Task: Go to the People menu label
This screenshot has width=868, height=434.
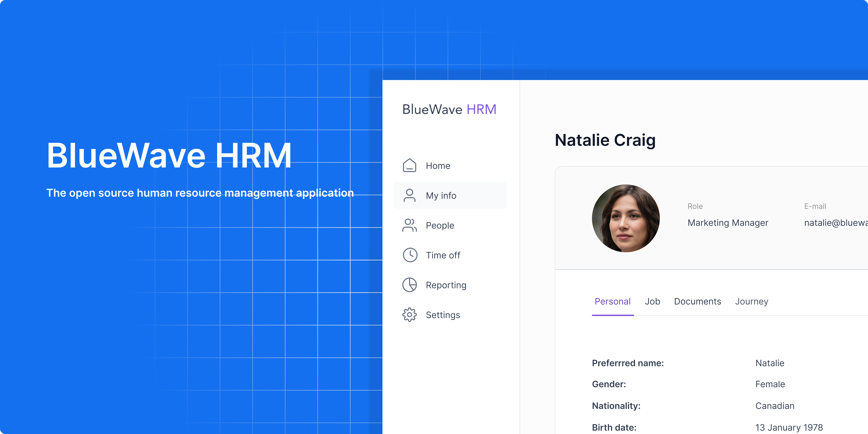Action: 440,225
